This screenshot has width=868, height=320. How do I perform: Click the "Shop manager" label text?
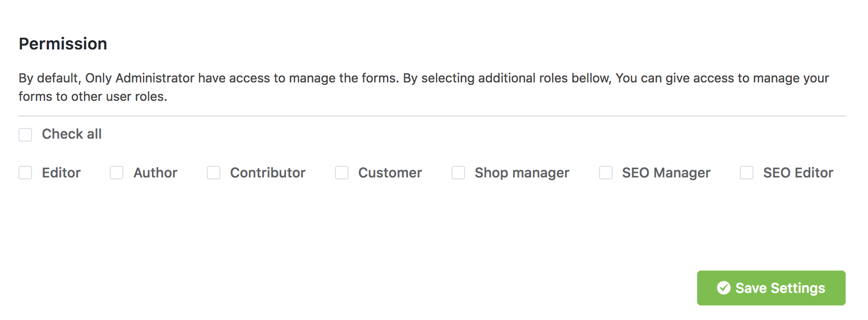click(x=522, y=173)
